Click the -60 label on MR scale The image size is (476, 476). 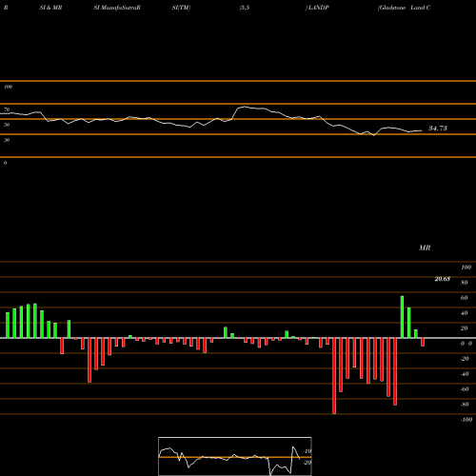[465, 389]
